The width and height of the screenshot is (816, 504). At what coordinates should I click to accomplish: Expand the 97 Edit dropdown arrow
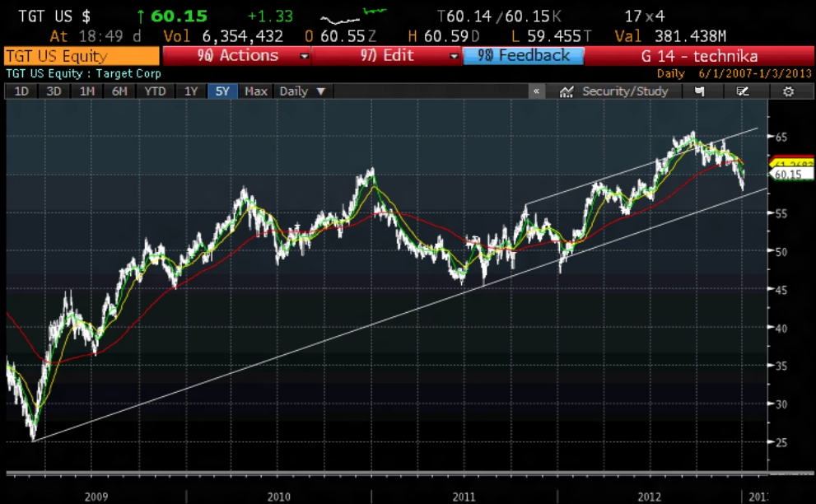point(454,56)
